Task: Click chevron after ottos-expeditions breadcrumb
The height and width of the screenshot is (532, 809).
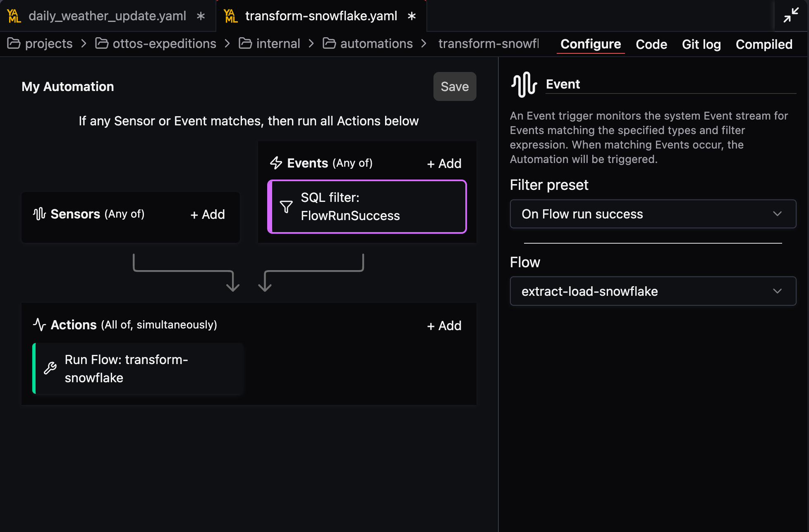Action: (x=227, y=43)
